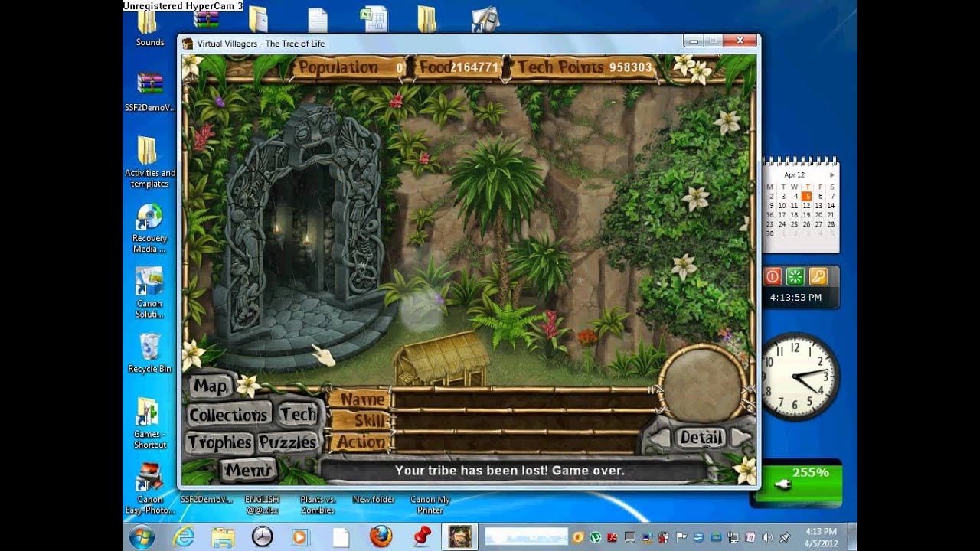Open the Puzzles screen
This screenshot has height=551, width=980.
click(x=287, y=442)
